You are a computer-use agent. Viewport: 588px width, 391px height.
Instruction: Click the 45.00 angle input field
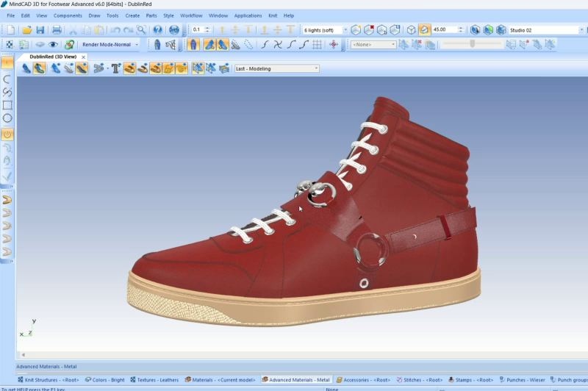(x=445, y=29)
